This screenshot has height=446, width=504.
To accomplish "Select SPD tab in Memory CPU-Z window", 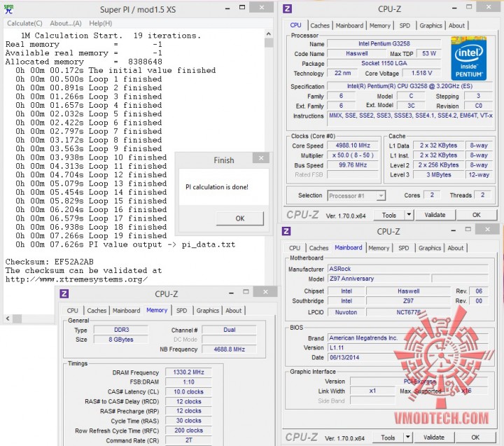I will click(x=181, y=311).
